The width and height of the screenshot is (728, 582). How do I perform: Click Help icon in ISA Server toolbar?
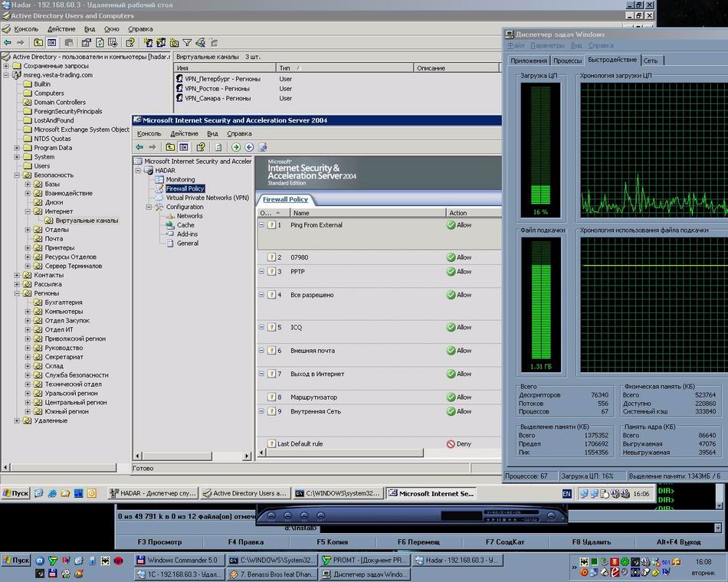(x=201, y=147)
